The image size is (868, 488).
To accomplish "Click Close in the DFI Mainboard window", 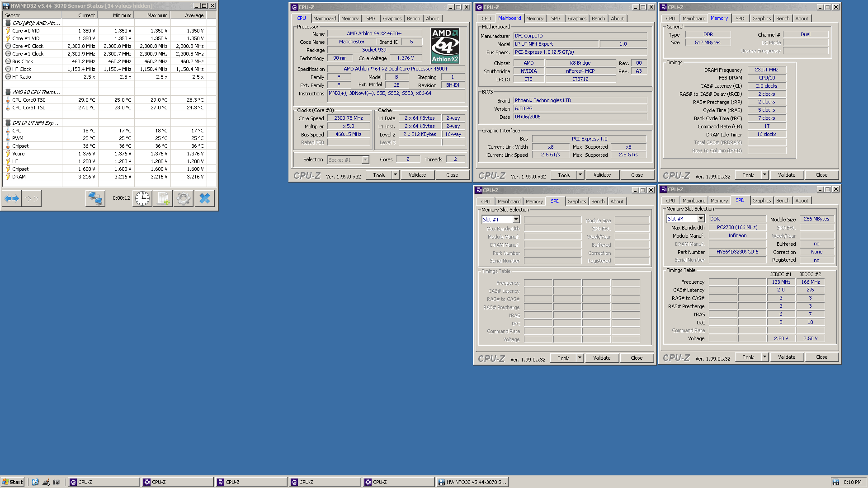I will [637, 175].
